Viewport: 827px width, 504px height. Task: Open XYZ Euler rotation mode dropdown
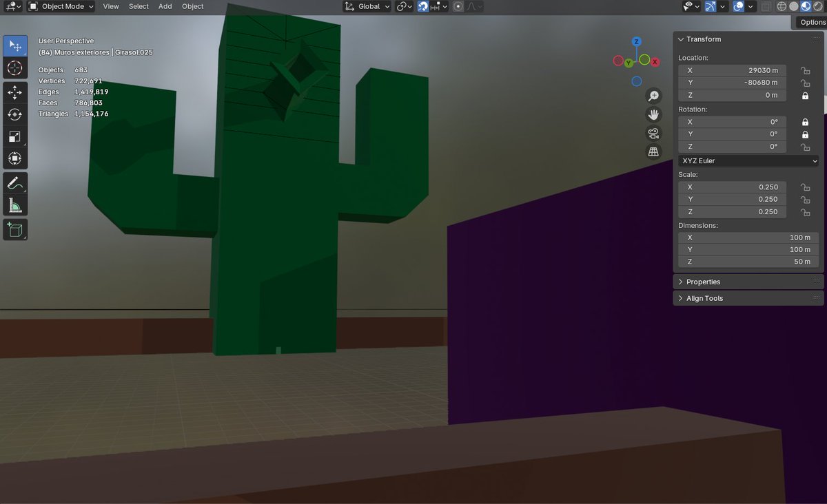click(x=748, y=160)
